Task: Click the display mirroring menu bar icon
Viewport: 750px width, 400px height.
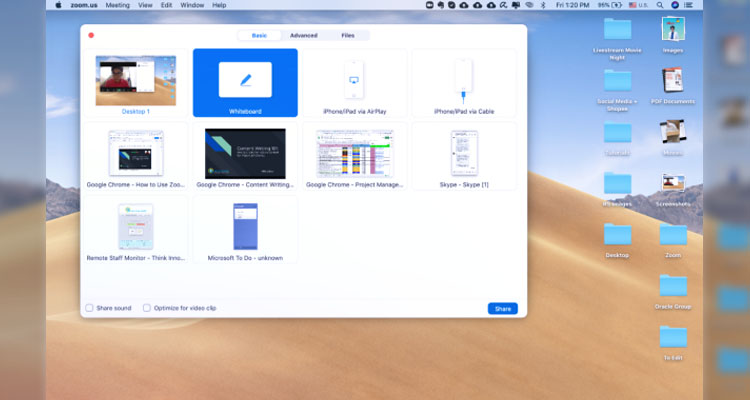Action: coord(516,5)
